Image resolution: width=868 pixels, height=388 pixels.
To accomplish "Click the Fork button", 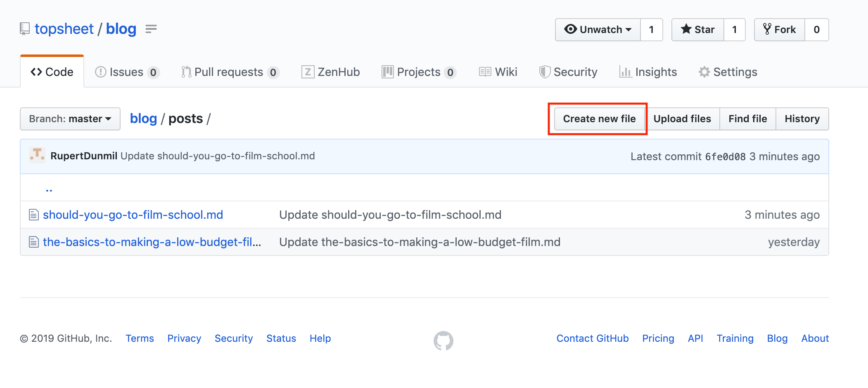I will pyautogui.click(x=779, y=30).
